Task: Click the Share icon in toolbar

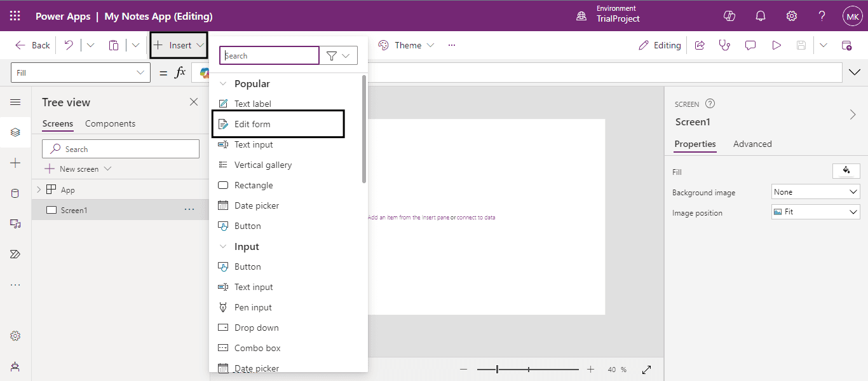Action: tap(700, 45)
